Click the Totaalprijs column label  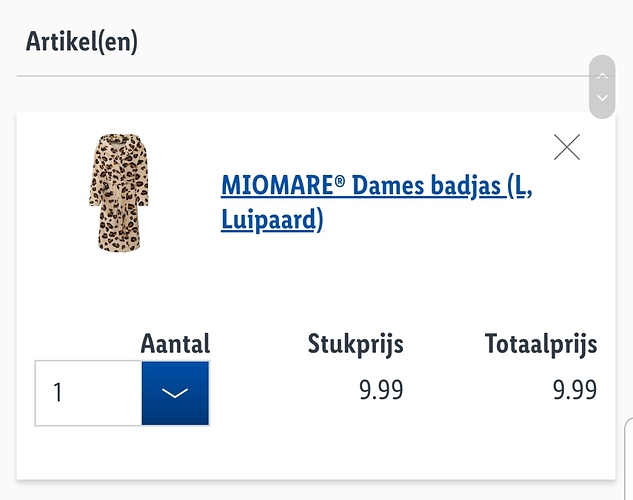pyautogui.click(x=541, y=345)
